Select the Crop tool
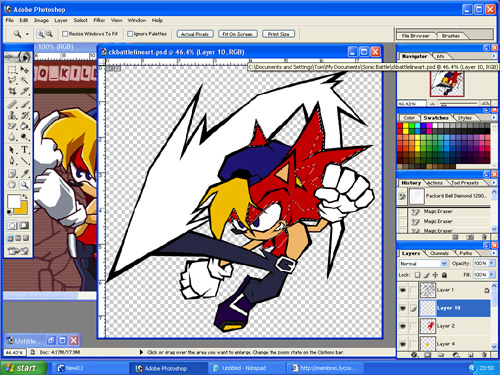 tap(12, 91)
